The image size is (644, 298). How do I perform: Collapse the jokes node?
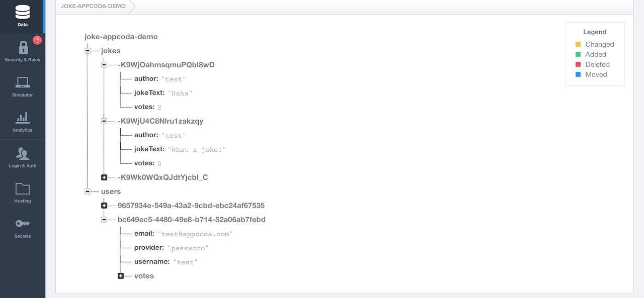pos(88,50)
